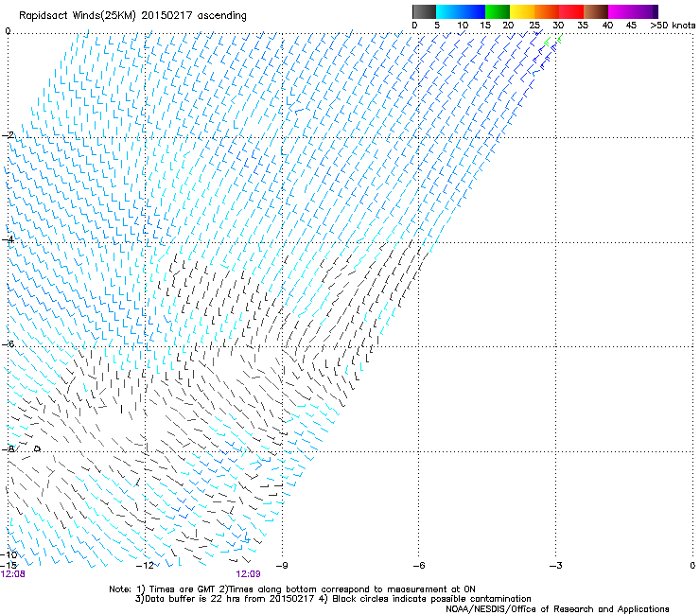This screenshot has width=700, height=615.
Task: Click the purple 12:08 time label
Action: [x=13, y=574]
